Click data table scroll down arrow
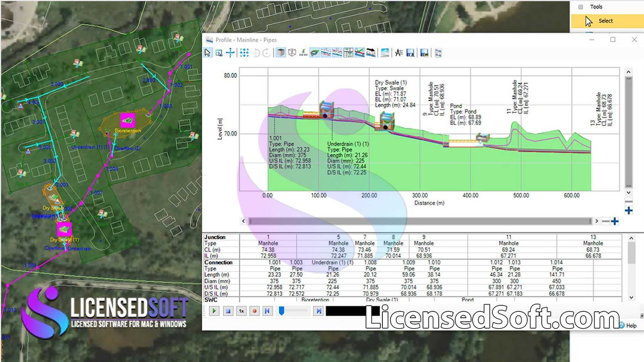 point(632,298)
